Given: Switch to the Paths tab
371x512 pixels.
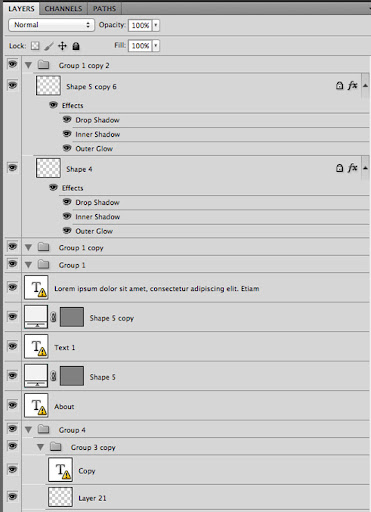Looking at the screenshot, I should click(104, 9).
